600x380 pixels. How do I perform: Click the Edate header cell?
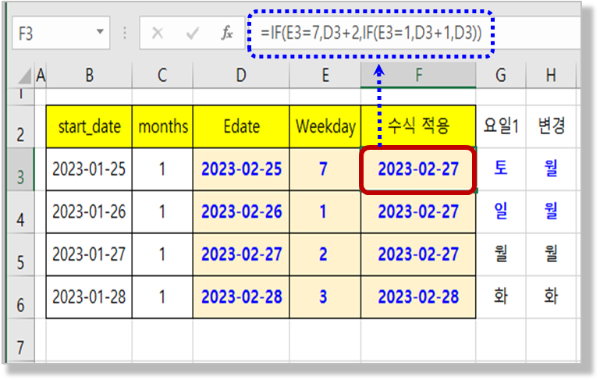tap(241, 127)
